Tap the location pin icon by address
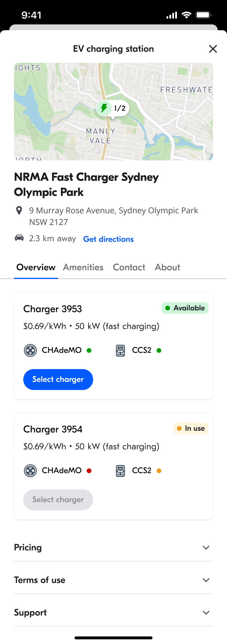Screen dimensions: 227x644 coord(19,210)
